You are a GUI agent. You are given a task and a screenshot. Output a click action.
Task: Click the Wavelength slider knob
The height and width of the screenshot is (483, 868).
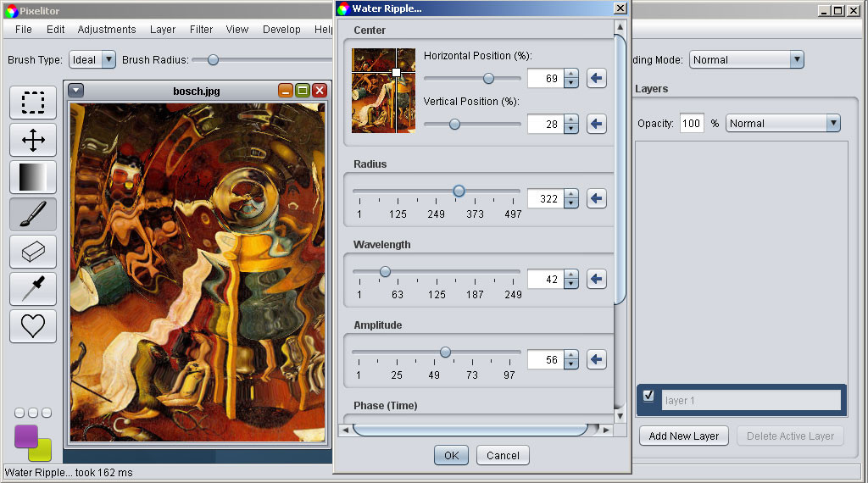pyautogui.click(x=386, y=272)
